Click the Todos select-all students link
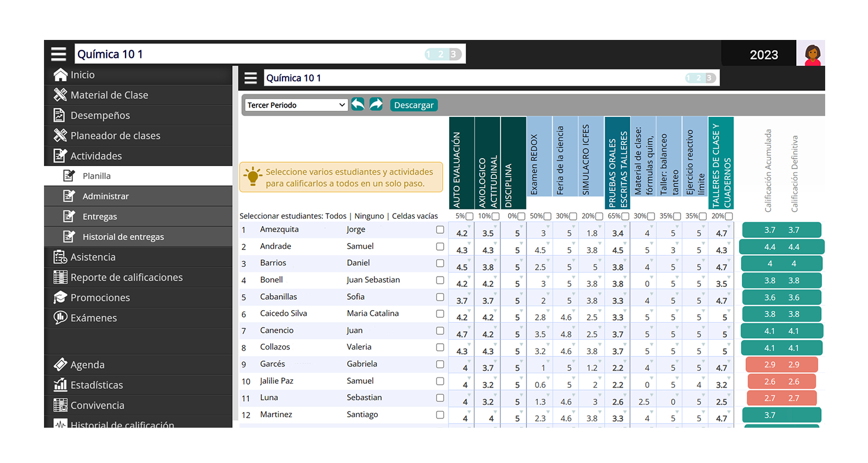Viewport: 868px width, 463px height. pyautogui.click(x=336, y=216)
